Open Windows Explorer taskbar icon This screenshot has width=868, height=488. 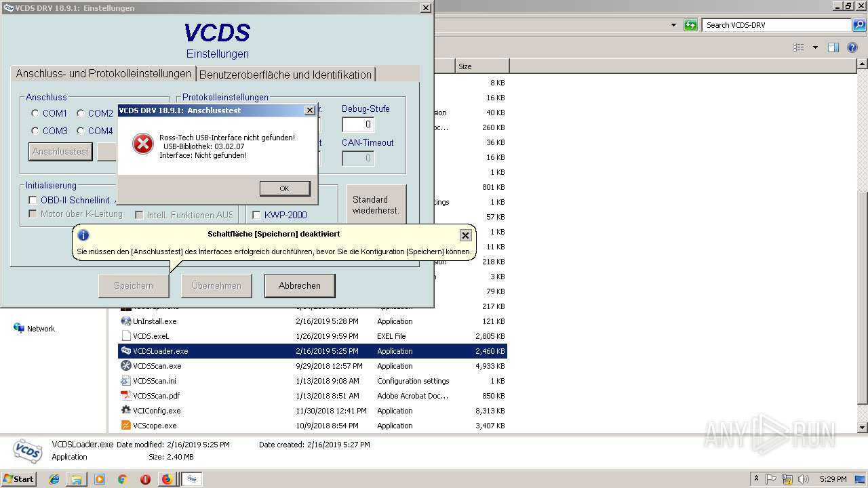pos(77,479)
